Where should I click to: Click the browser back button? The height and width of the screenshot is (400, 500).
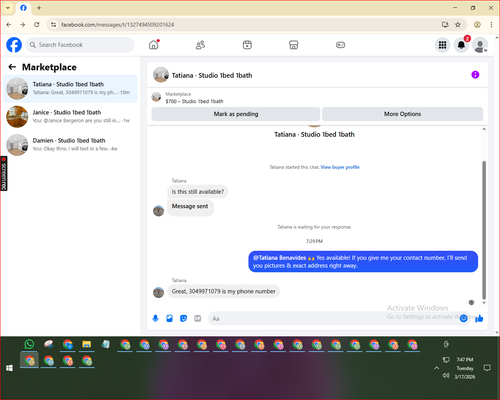click(9, 25)
